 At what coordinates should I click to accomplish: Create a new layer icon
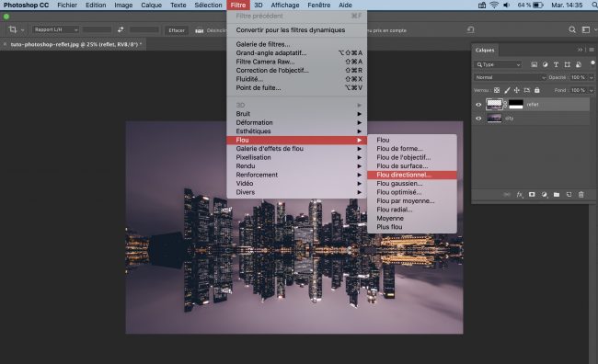(x=569, y=195)
